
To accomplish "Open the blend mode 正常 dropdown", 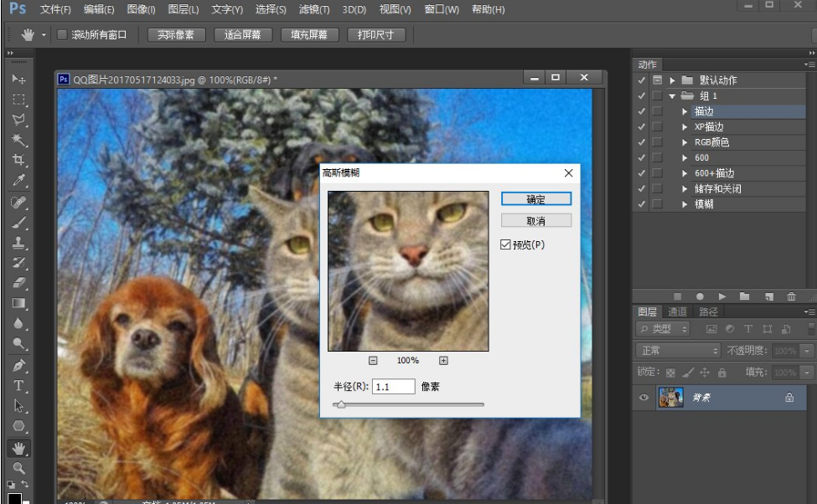I will coord(678,351).
